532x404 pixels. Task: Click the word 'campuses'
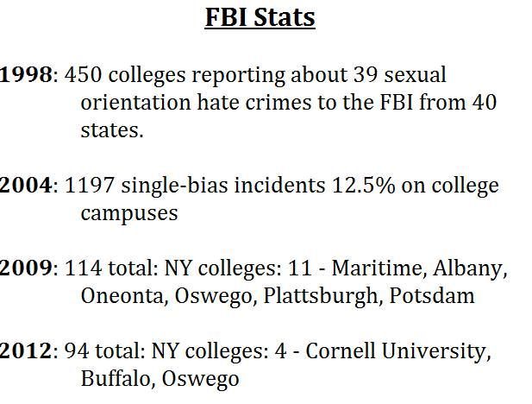[129, 215]
